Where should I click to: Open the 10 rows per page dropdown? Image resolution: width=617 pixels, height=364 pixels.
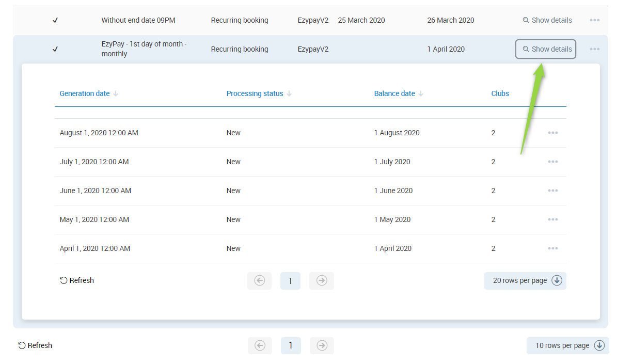click(567, 345)
